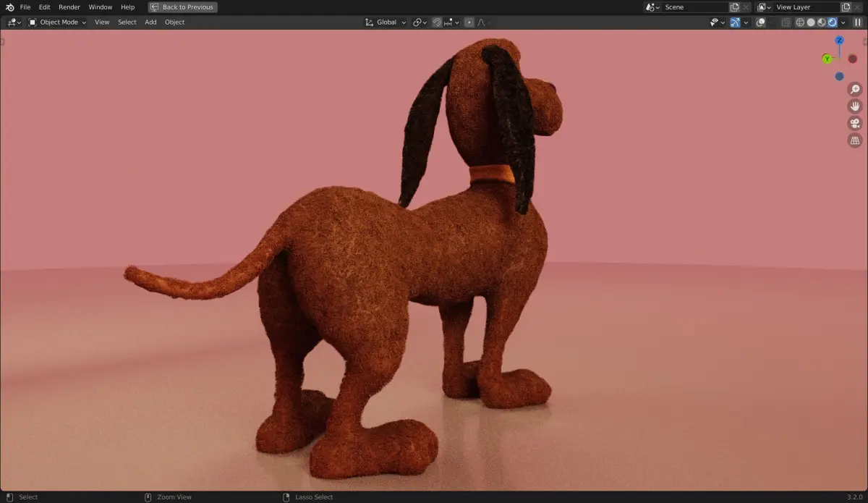The width and height of the screenshot is (868, 503).
Task: Toggle X-ray mode
Action: point(786,22)
